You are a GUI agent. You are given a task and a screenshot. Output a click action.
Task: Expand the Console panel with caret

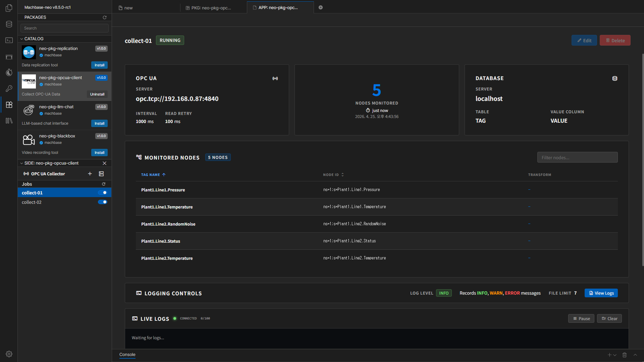(635, 355)
